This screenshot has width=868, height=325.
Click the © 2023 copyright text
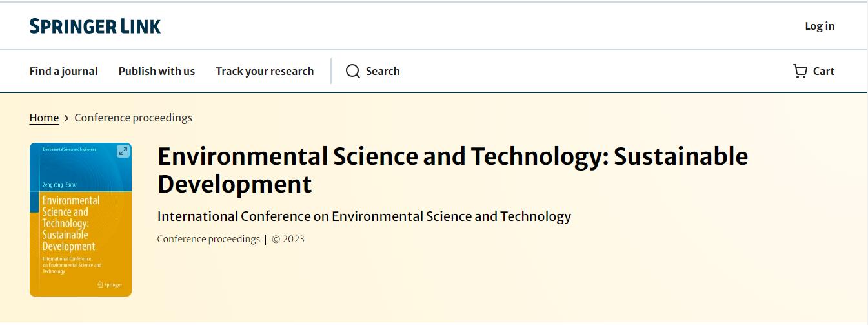pyautogui.click(x=288, y=239)
